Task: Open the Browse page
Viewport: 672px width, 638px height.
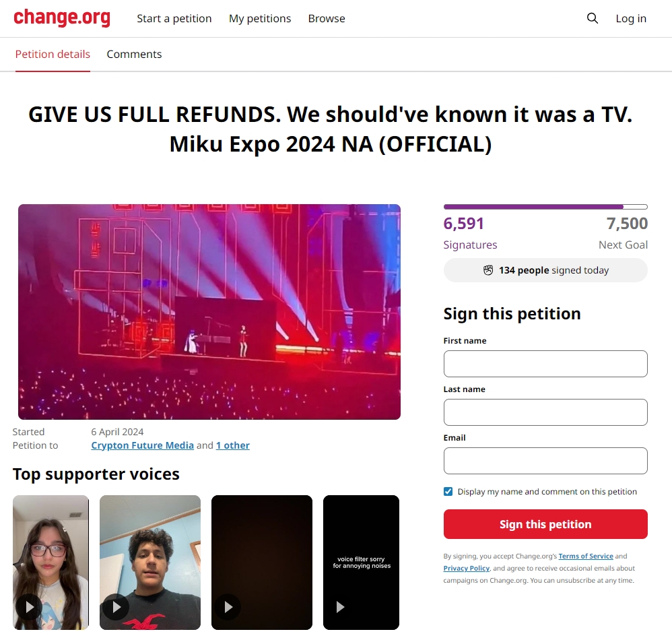Action: tap(327, 18)
